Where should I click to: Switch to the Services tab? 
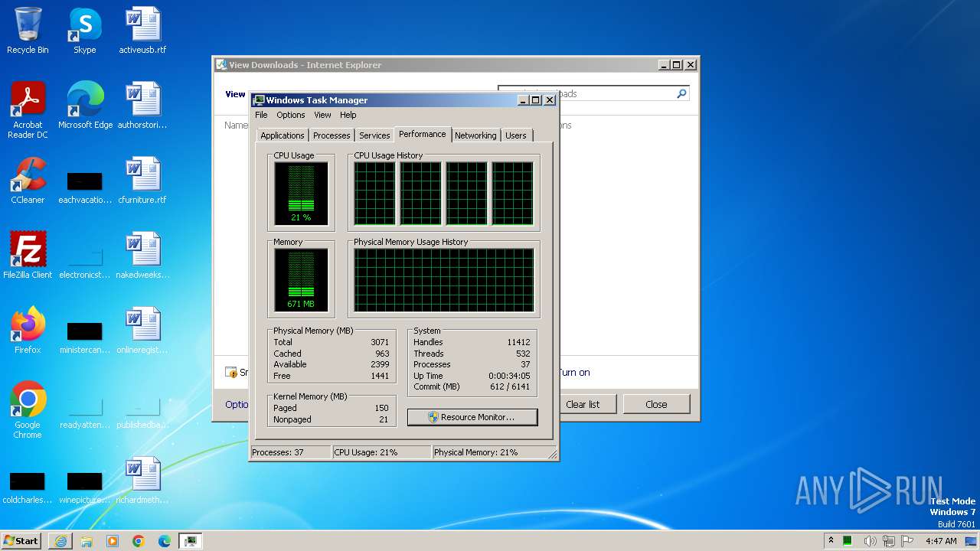[x=374, y=135]
